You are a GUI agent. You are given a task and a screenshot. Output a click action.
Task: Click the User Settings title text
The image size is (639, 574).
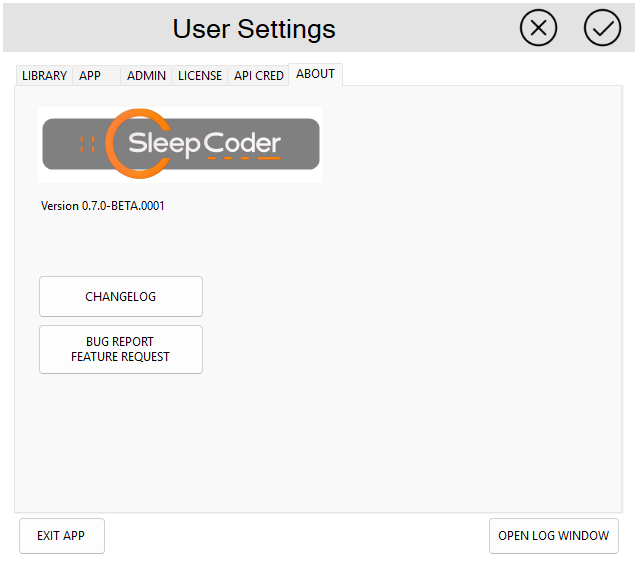[254, 28]
